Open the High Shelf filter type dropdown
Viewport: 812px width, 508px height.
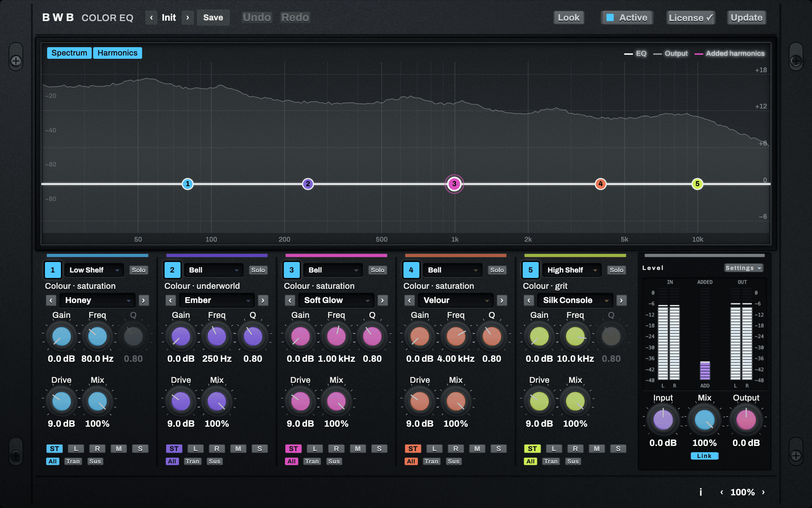(572, 270)
